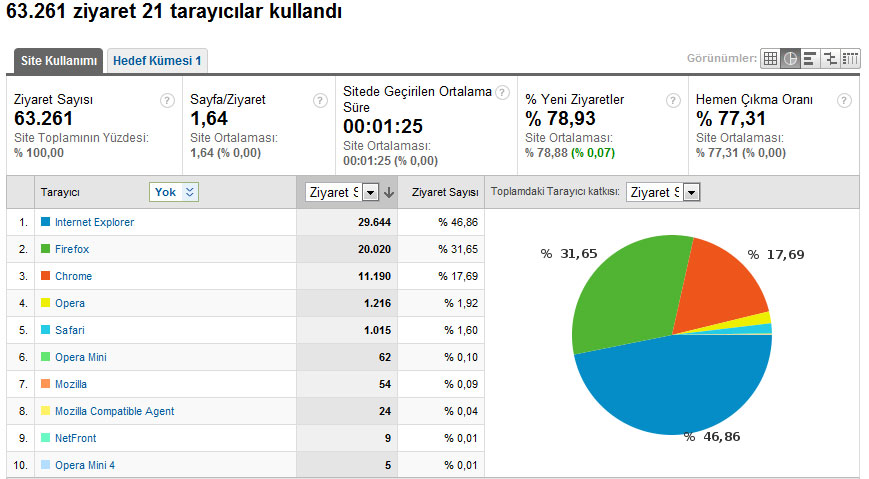The width and height of the screenshot is (869, 479).
Task: Switch to the bar performance view icon
Action: (x=810, y=59)
